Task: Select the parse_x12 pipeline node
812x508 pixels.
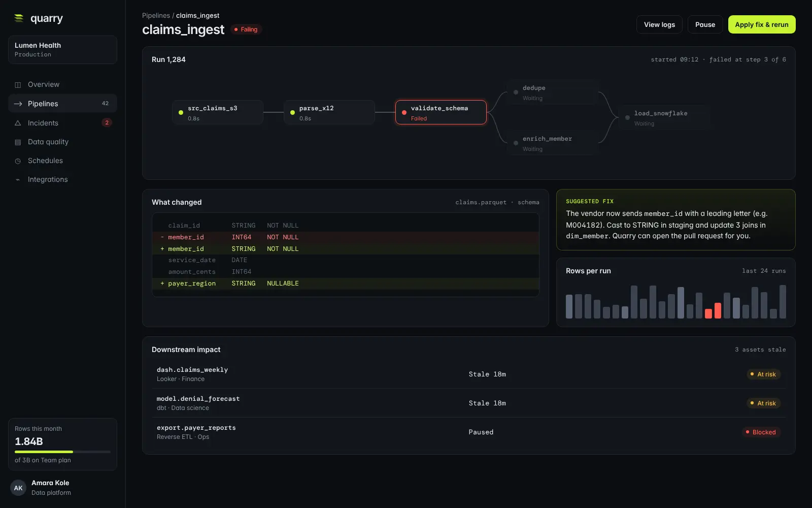Action: 329,112
